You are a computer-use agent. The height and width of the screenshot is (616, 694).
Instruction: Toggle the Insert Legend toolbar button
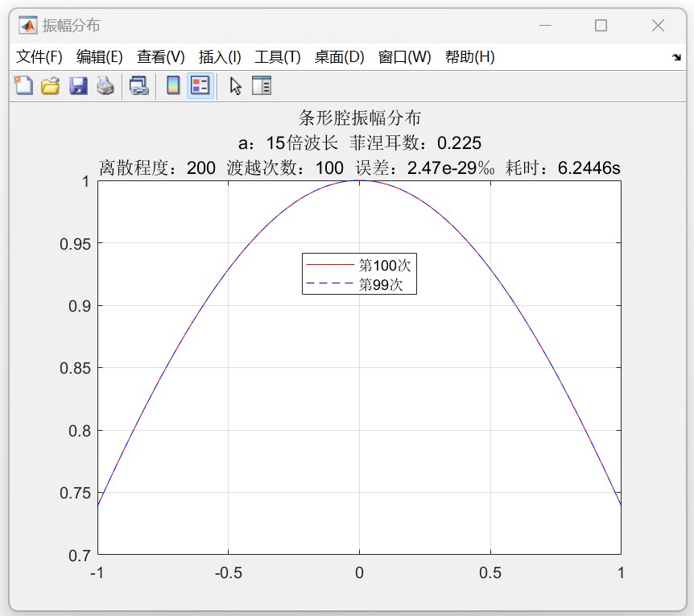[200, 85]
